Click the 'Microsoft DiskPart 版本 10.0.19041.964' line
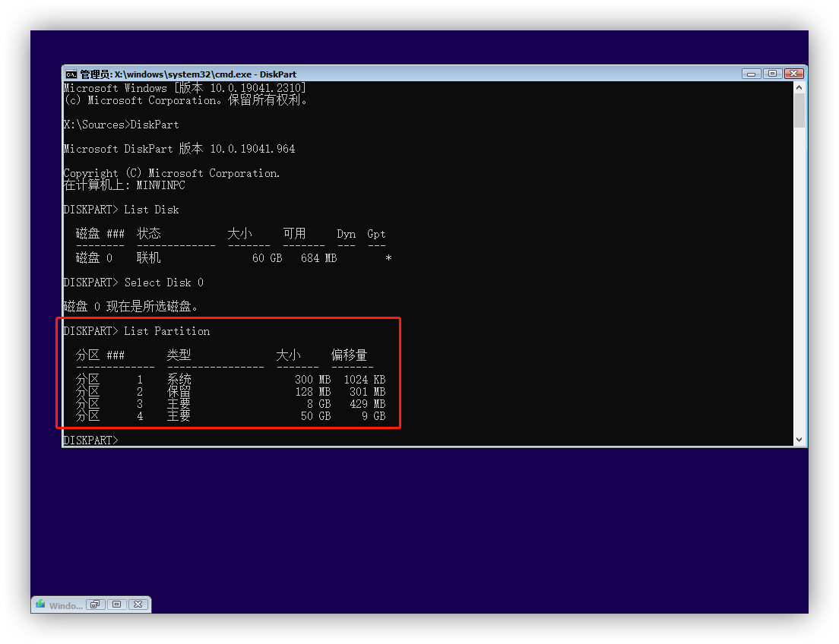The height and width of the screenshot is (644, 839). [x=179, y=149]
